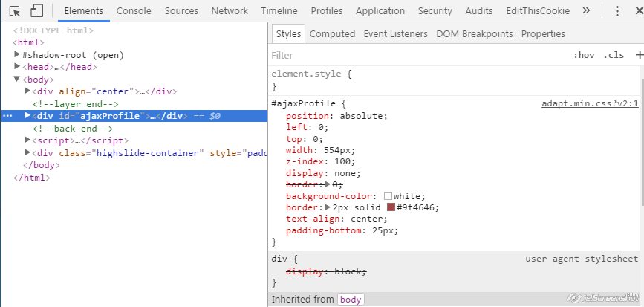Click the Styles pane vertical scrollbar
This screenshot has height=307, width=644.
pyautogui.click(x=642, y=142)
